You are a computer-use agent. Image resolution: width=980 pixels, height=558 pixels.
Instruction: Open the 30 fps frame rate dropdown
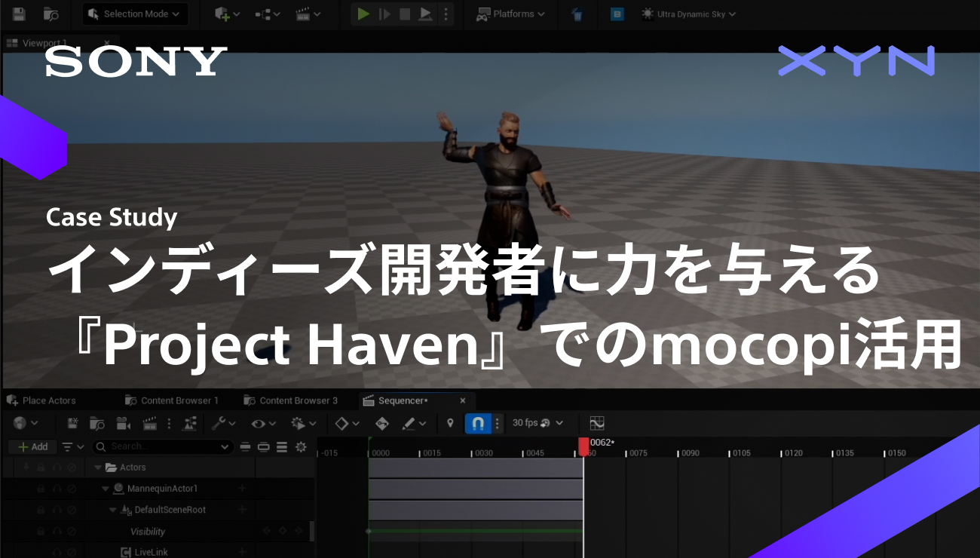coord(537,424)
